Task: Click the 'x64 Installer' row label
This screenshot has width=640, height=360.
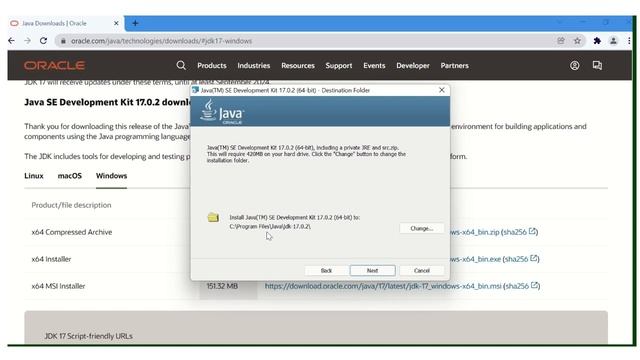Action: [x=51, y=259]
